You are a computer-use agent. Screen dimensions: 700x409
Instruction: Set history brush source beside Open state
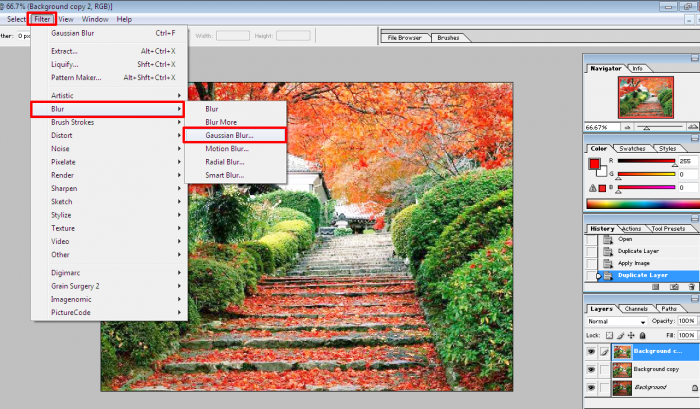pyautogui.click(x=592, y=240)
